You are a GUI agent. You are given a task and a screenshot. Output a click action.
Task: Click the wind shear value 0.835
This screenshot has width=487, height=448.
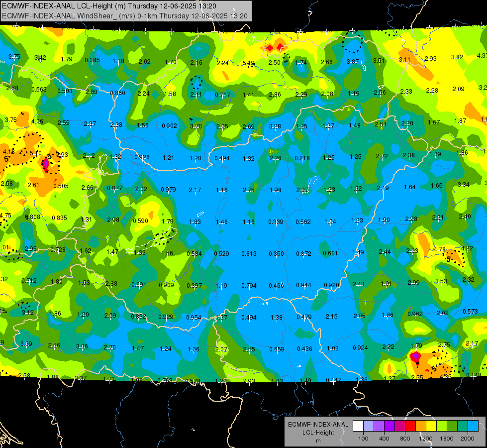[59, 218]
